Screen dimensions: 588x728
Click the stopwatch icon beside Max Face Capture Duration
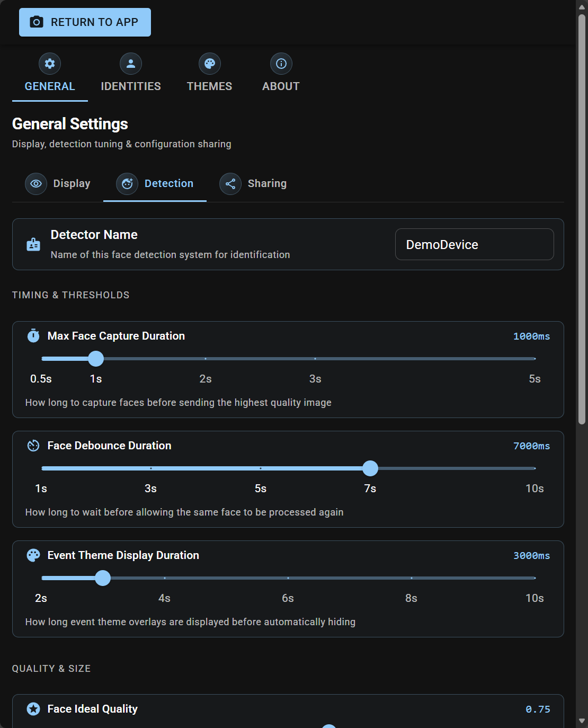point(33,335)
